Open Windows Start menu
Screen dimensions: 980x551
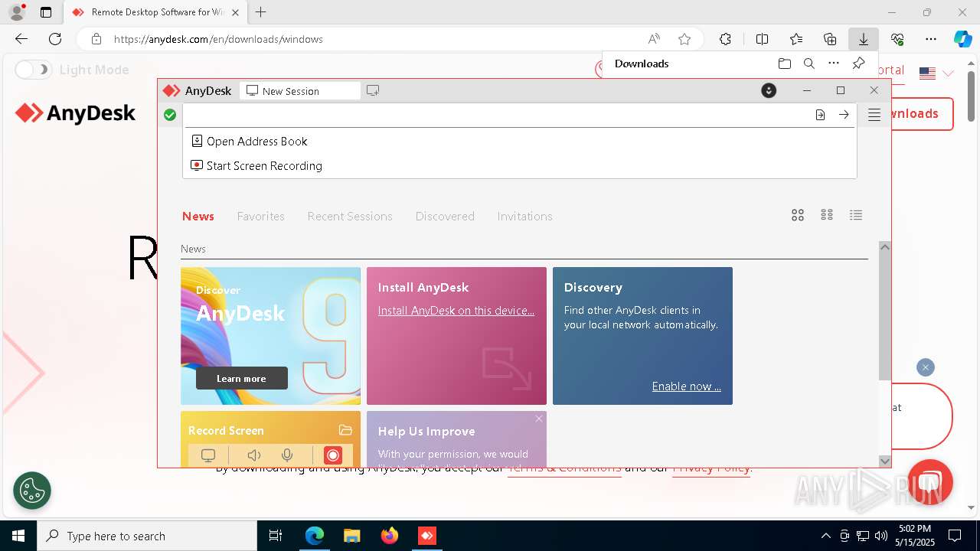[x=18, y=536]
